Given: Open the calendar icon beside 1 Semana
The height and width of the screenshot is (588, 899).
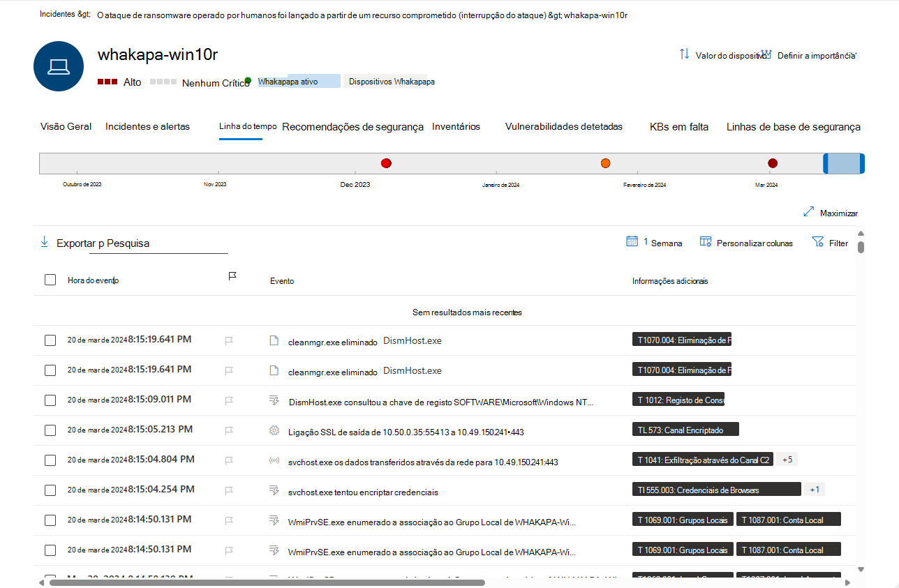Looking at the screenshot, I should 632,241.
